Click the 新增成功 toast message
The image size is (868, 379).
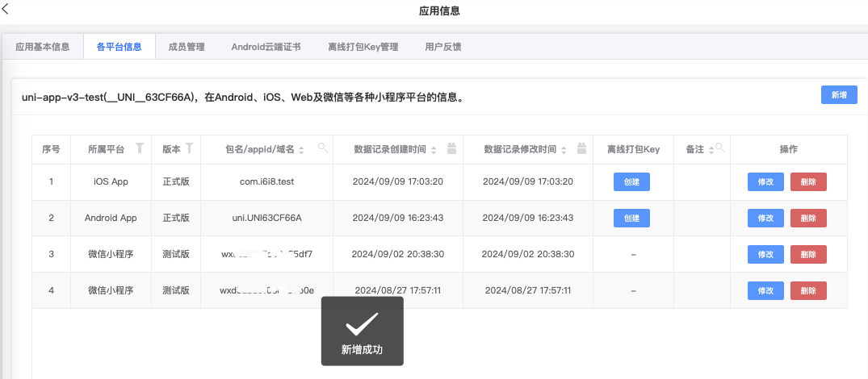tap(362, 331)
